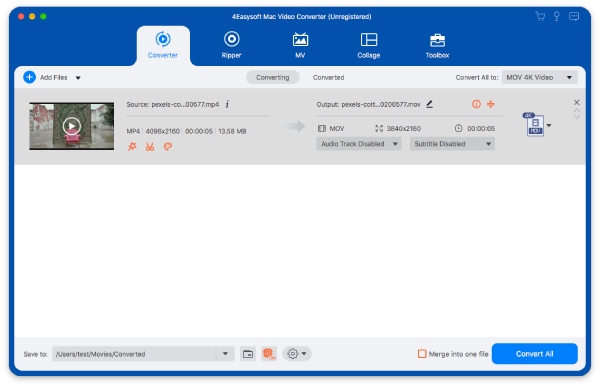Rename output file with pencil icon
This screenshot has width=600, height=387.
430,104
